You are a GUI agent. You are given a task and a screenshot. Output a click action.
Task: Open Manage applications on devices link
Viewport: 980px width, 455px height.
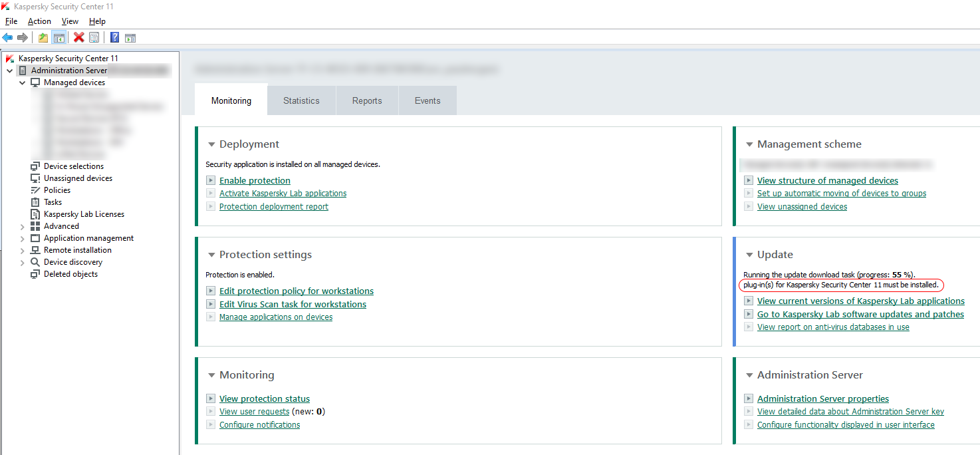click(276, 317)
